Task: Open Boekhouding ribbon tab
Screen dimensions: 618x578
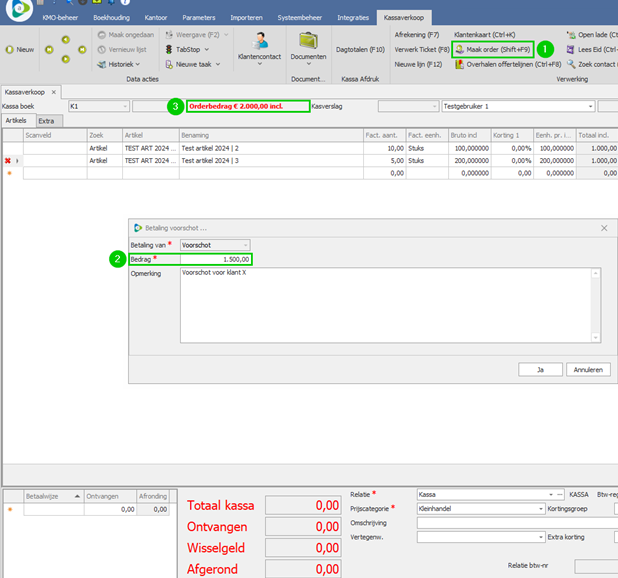Action: coord(112,18)
